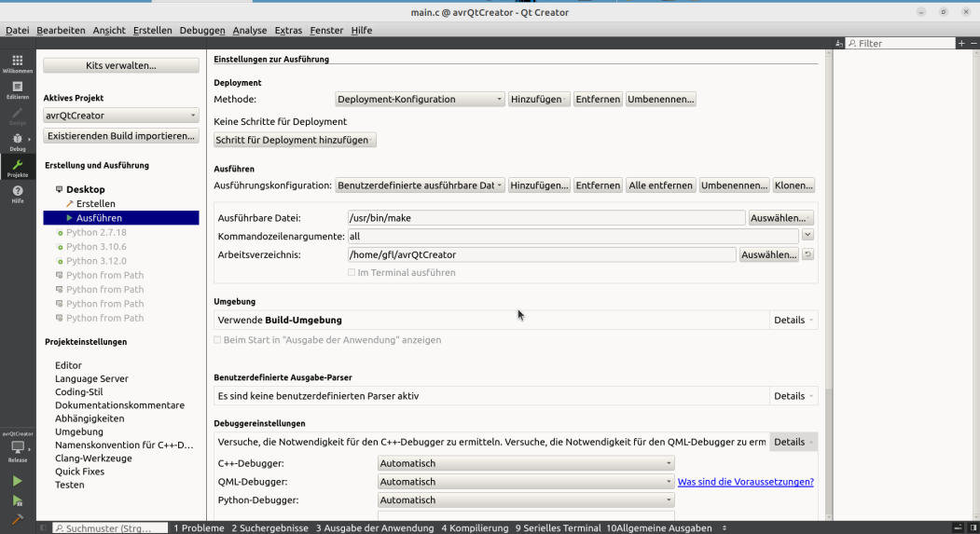The height and width of the screenshot is (534, 980).
Task: Open the Design mode
Action: [x=18, y=116]
